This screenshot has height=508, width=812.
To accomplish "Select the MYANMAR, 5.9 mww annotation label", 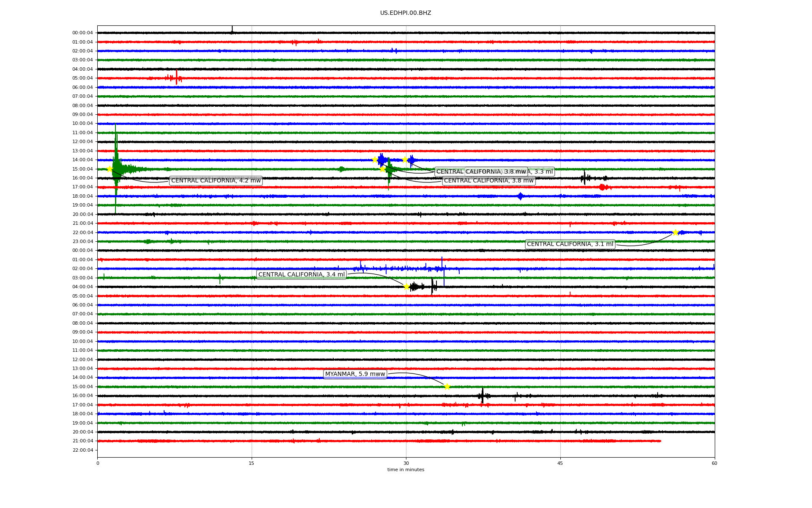I will 355,374.
